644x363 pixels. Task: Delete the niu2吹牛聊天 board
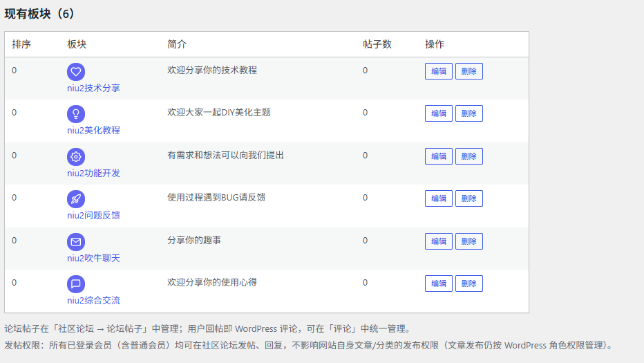(x=469, y=241)
